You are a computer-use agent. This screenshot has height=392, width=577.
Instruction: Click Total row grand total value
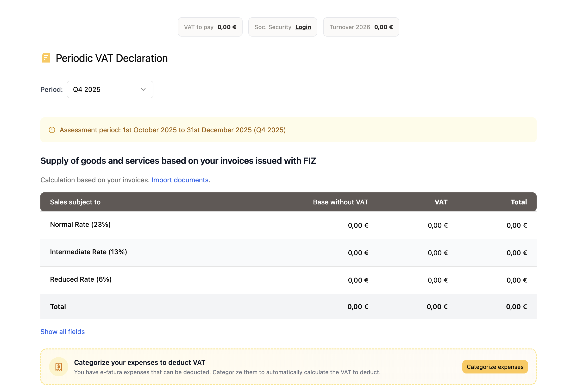516,307
